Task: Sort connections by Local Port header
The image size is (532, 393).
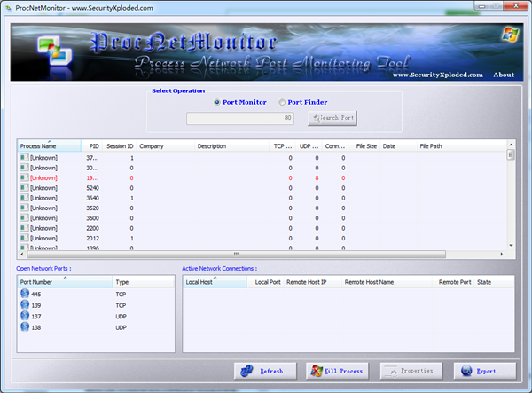Action: (265, 282)
